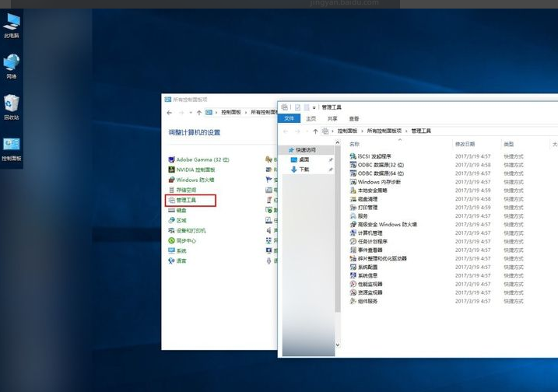Switch to the 查看 ribbon tab

point(354,119)
